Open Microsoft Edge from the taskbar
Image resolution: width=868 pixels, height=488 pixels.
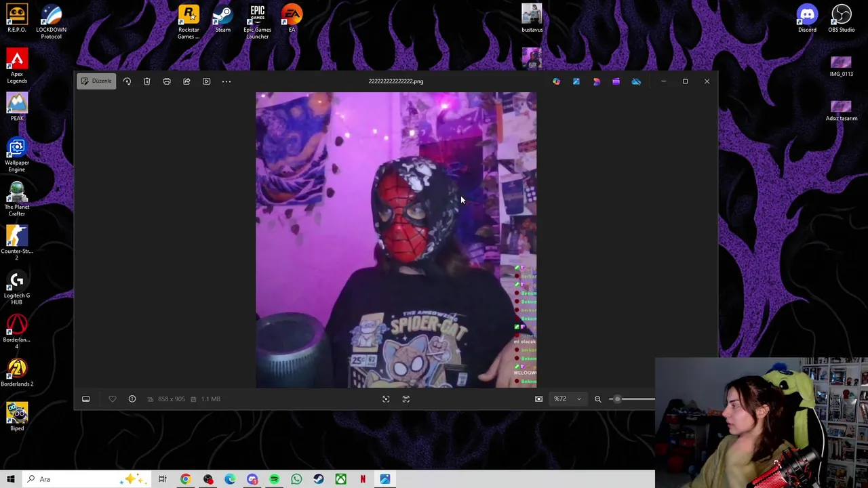pos(230,479)
